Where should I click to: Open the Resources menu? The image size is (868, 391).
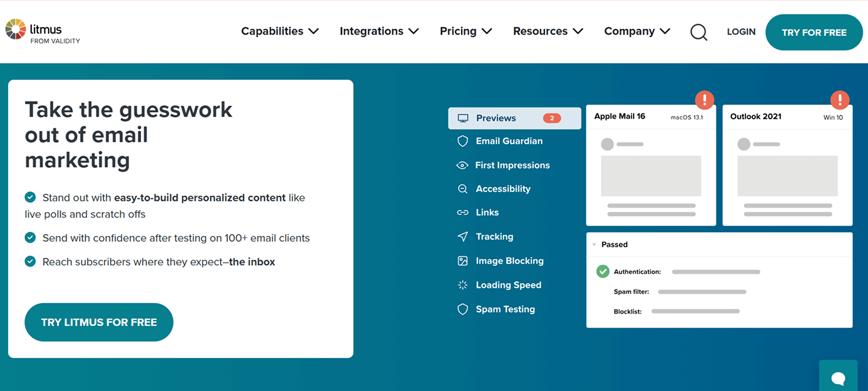[548, 31]
